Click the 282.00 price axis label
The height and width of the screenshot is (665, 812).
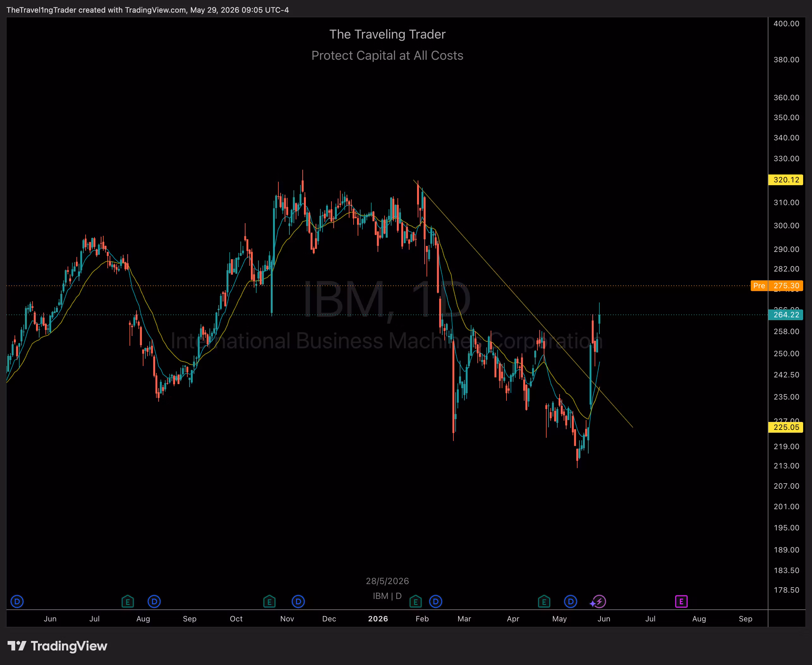(786, 269)
